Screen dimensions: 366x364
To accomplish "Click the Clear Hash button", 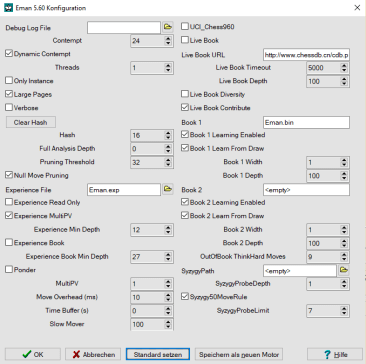I will [31, 122].
